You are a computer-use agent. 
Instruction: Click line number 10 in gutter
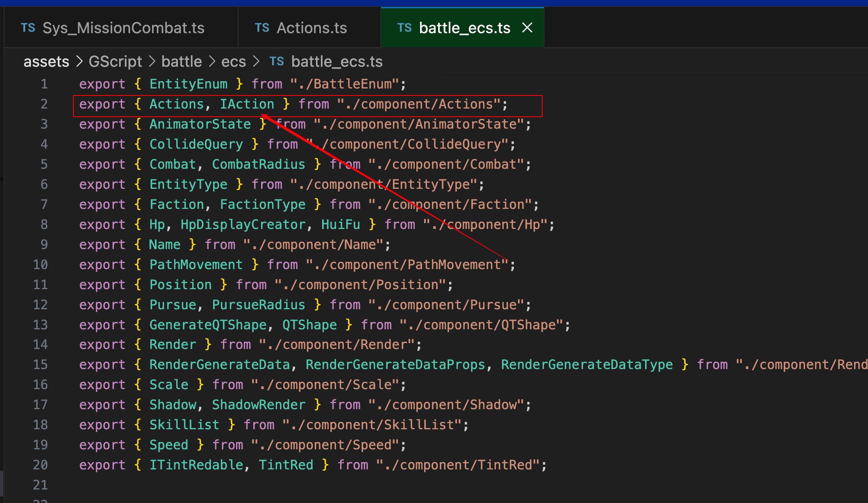pyautogui.click(x=40, y=265)
